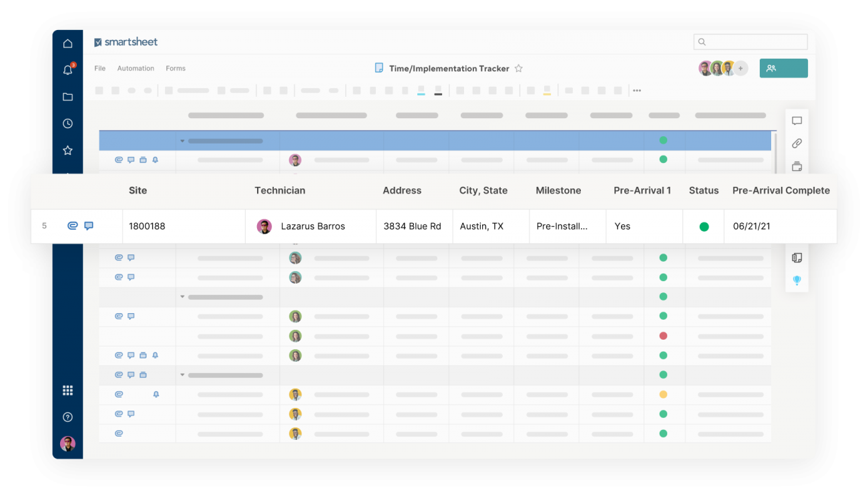868x488 pixels.
Task: Click the Share button at top right
Action: tap(783, 67)
